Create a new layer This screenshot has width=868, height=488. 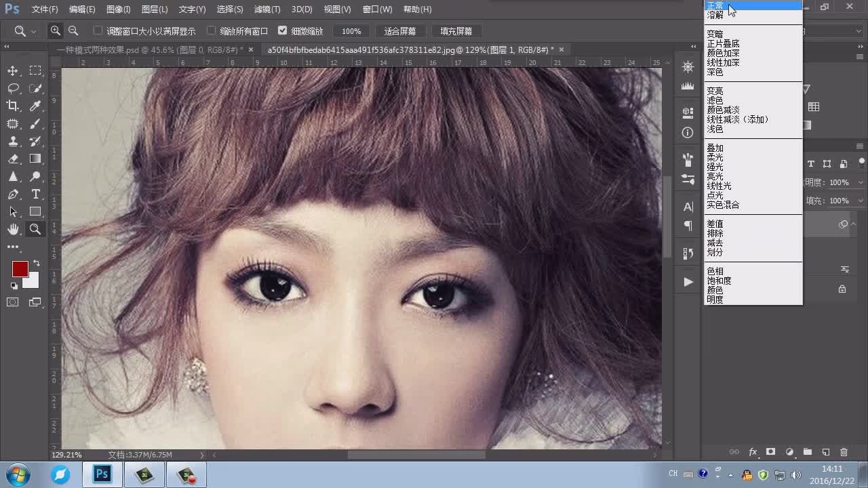pos(826,452)
